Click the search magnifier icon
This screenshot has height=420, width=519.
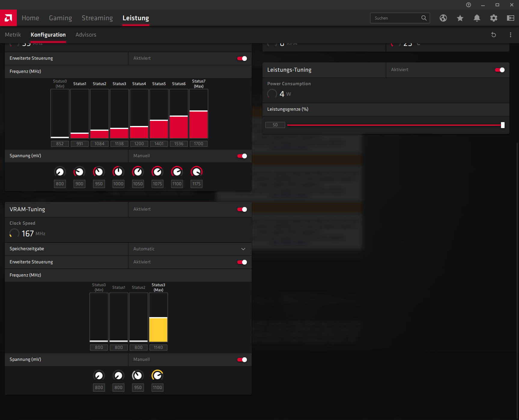pos(424,18)
